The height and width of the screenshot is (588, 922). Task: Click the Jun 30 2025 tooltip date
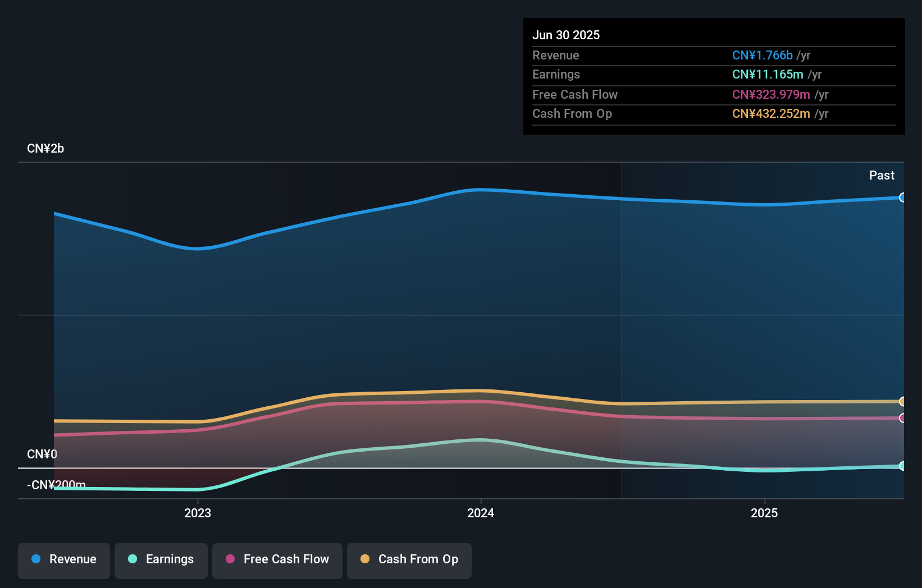[x=566, y=35]
